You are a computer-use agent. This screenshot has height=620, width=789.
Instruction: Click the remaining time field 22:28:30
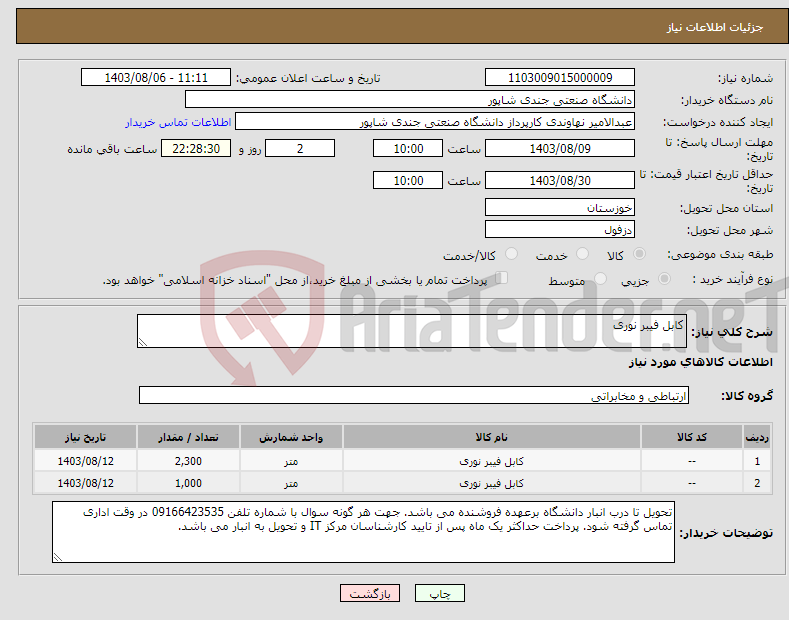click(196, 148)
